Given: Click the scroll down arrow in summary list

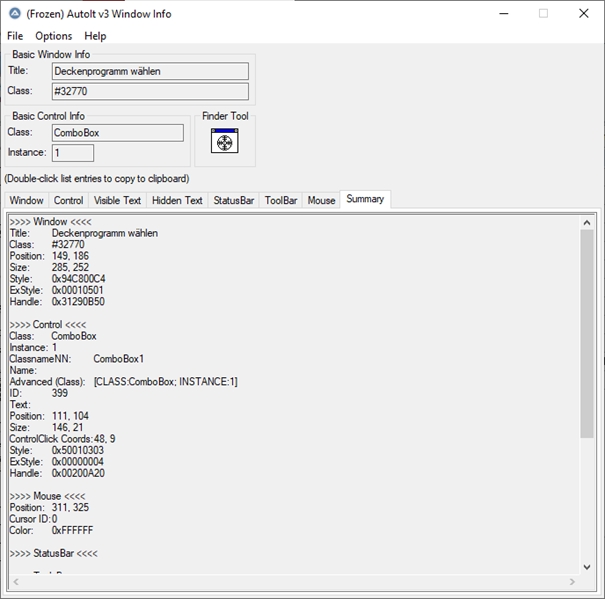Looking at the screenshot, I should click(587, 567).
